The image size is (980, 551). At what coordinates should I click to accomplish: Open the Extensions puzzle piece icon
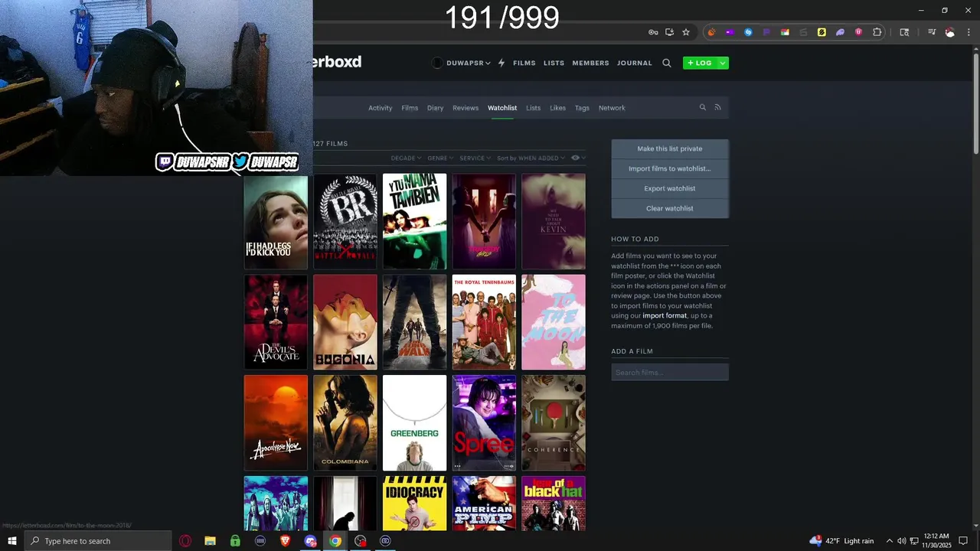(877, 32)
